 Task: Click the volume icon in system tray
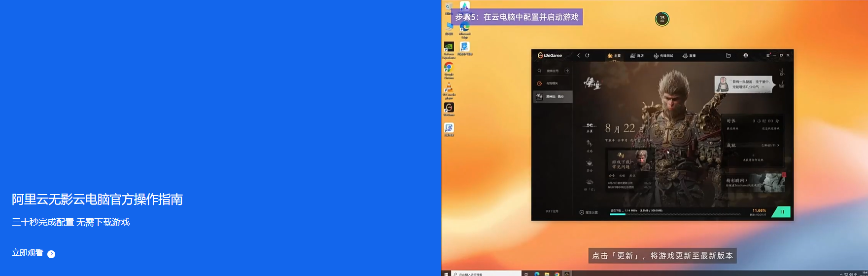pos(851,274)
